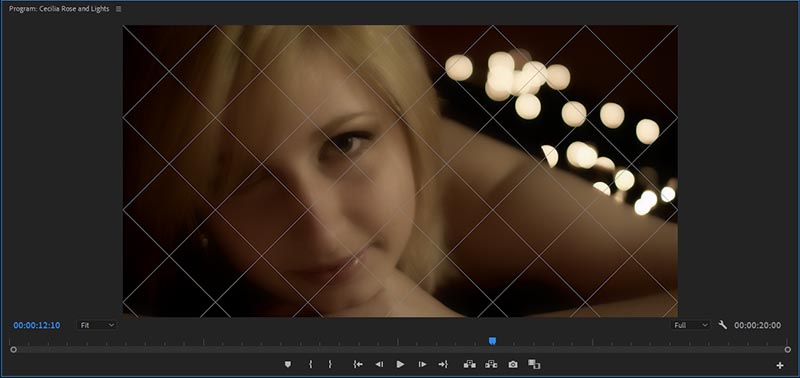The height and width of the screenshot is (378, 800).
Task: Click the duration timecode 00:00:20:00
Action: pos(757,325)
